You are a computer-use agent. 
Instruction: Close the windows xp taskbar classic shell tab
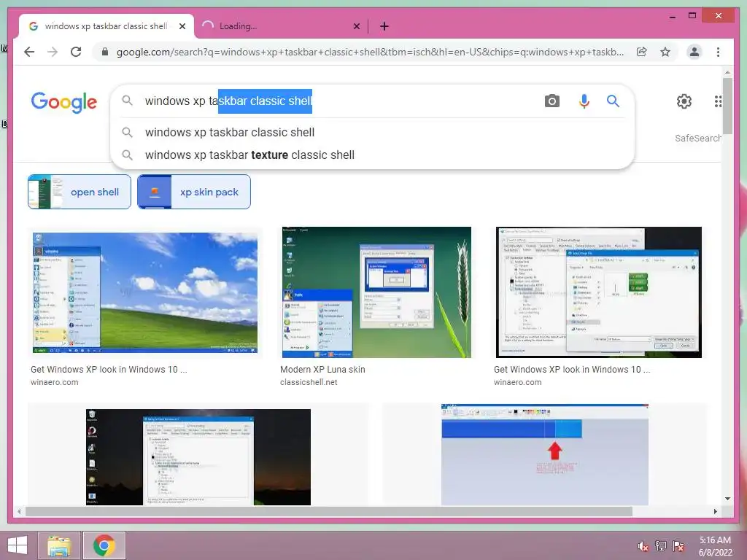pos(182,26)
